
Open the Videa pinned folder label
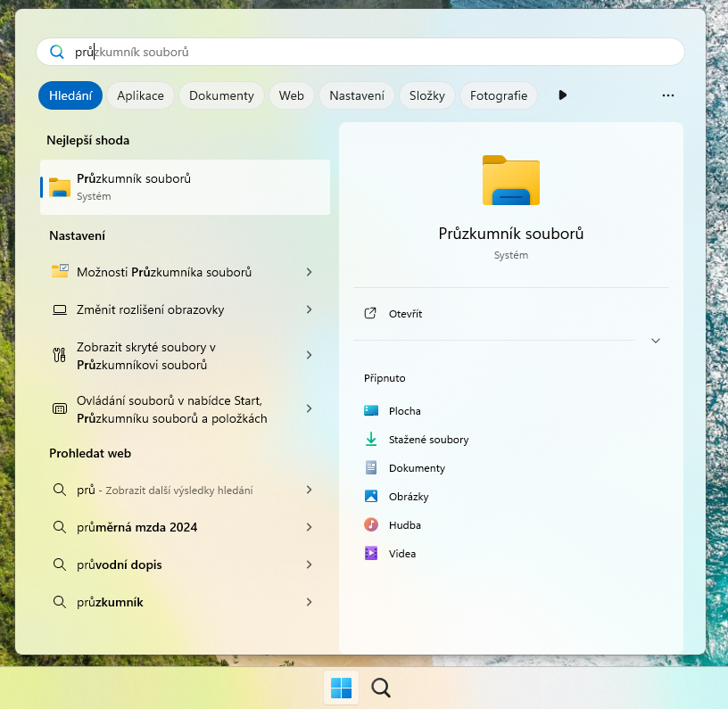click(x=402, y=554)
